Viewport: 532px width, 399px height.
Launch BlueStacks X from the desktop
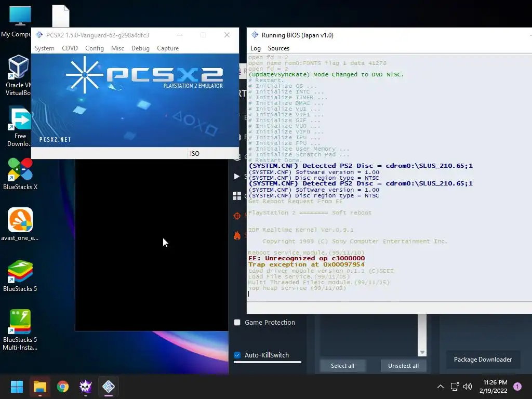pos(20,173)
